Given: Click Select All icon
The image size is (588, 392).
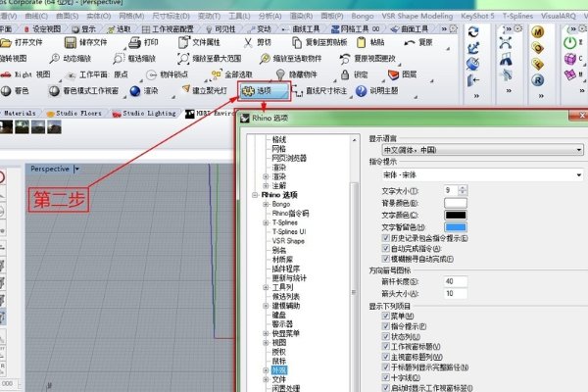Looking at the screenshot, I should click(216, 74).
